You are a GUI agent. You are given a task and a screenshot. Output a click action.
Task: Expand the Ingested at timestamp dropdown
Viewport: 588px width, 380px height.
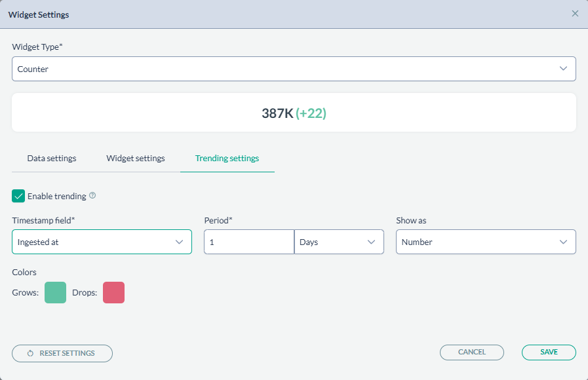coord(102,242)
